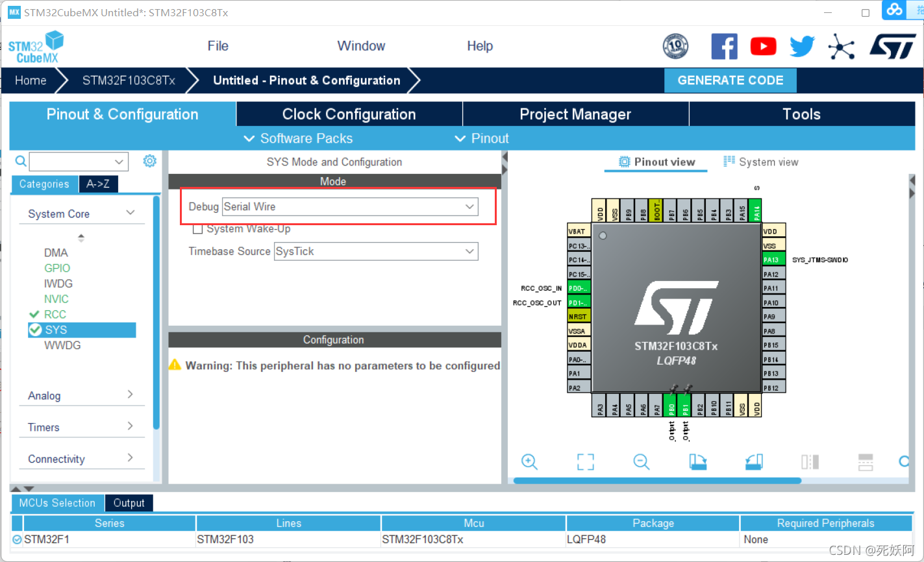This screenshot has height=562, width=924.
Task: Rotate the chip counter-clockwise
Action: click(754, 461)
